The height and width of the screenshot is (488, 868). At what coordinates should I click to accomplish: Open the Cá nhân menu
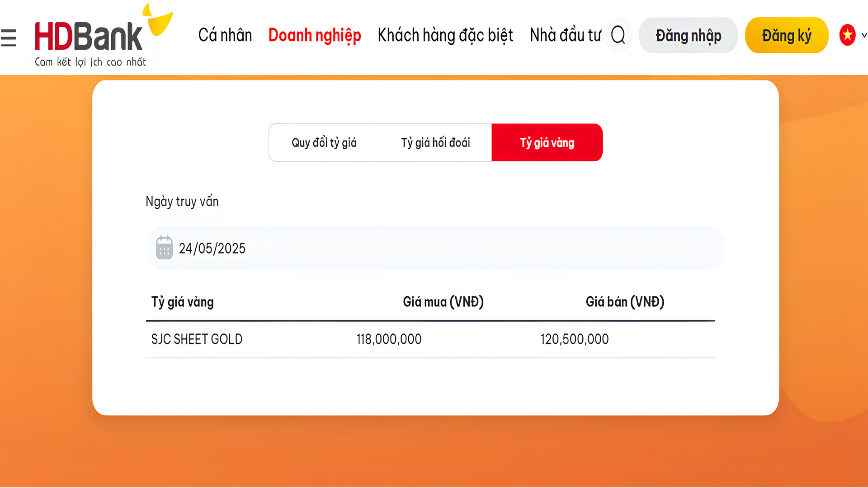click(225, 35)
